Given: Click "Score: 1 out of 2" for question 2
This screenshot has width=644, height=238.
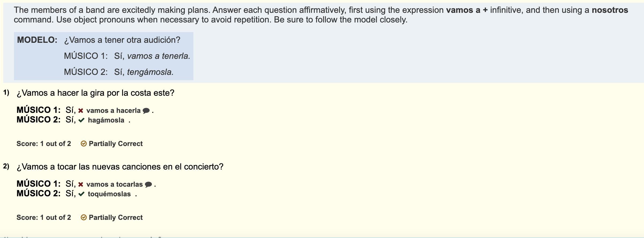Looking at the screenshot, I should point(44,218).
